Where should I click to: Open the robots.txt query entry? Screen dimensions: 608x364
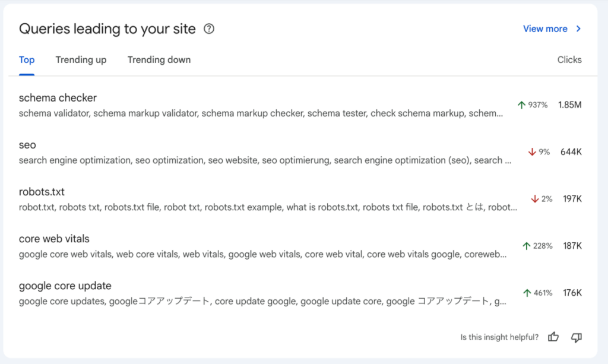42,192
